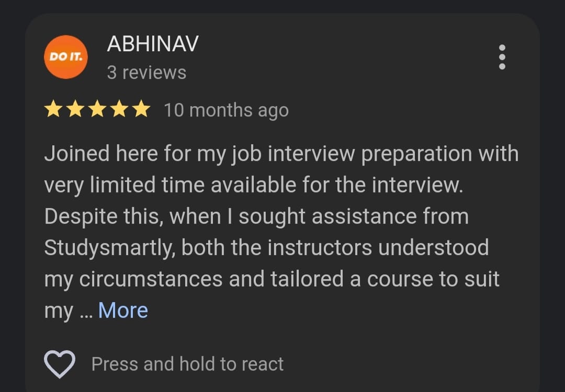The width and height of the screenshot is (565, 392).
Task: Open reviewer ABHINAV's profile name
Action: click(153, 43)
